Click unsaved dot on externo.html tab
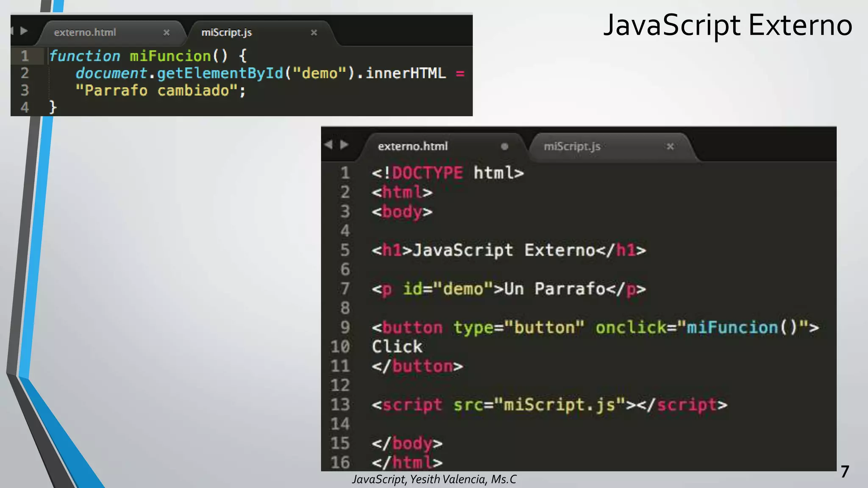The image size is (868, 488). click(504, 147)
